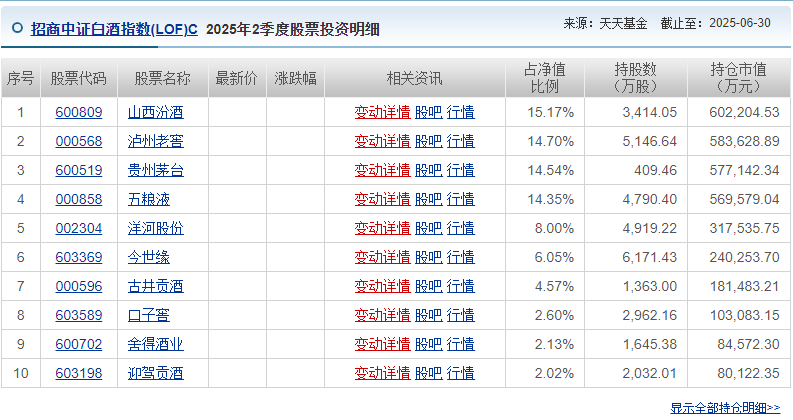
Task: View 变动详情 for 泸州老窖 row
Action: pyautogui.click(x=382, y=141)
